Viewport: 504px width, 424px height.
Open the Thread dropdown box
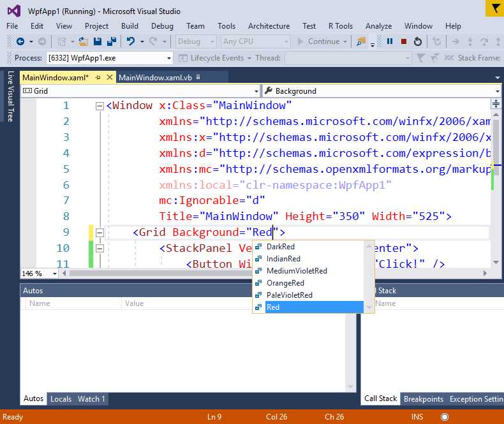tap(348, 58)
